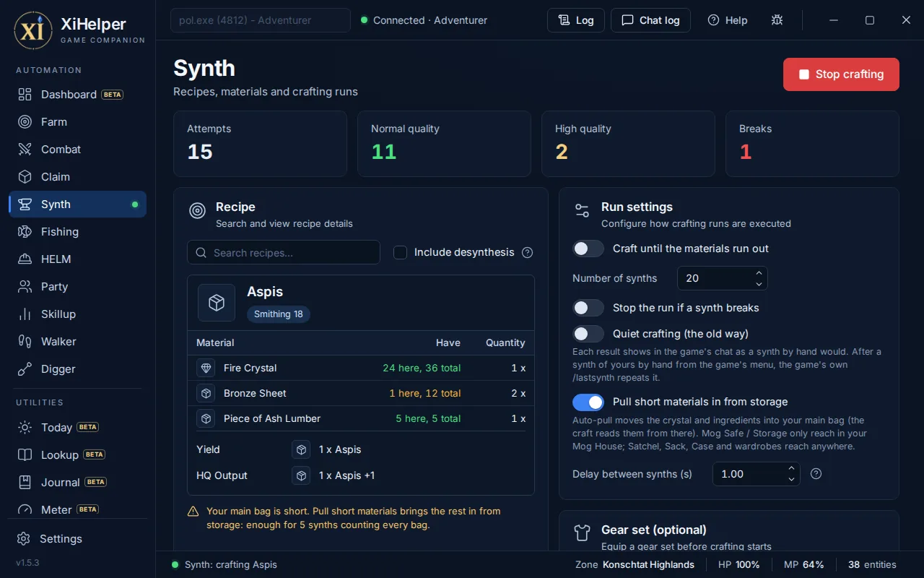Click the XiHelper logo
This screenshot has height=578, width=924.
pos(33,30)
